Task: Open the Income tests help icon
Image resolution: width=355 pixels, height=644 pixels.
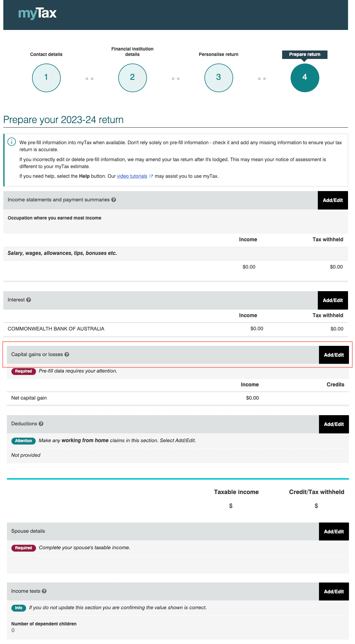Action: (44, 591)
